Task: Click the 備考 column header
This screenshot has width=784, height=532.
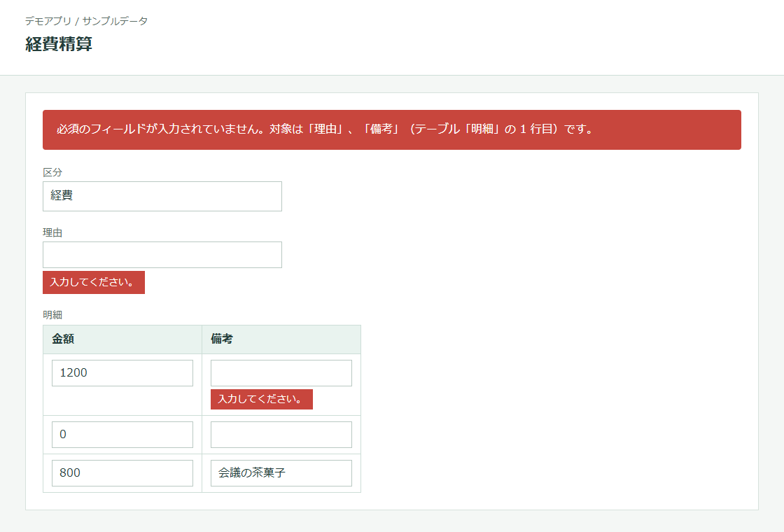Action: point(281,339)
